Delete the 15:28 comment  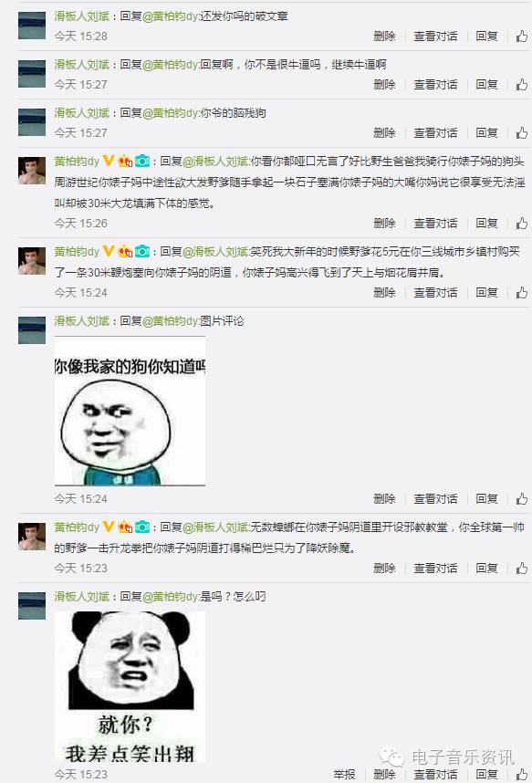coord(385,36)
